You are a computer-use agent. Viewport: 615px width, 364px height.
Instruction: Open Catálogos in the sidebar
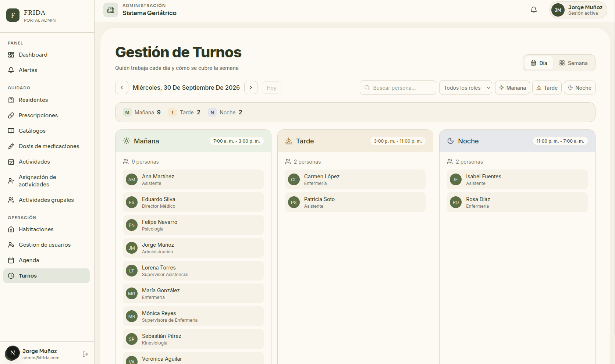click(46, 131)
